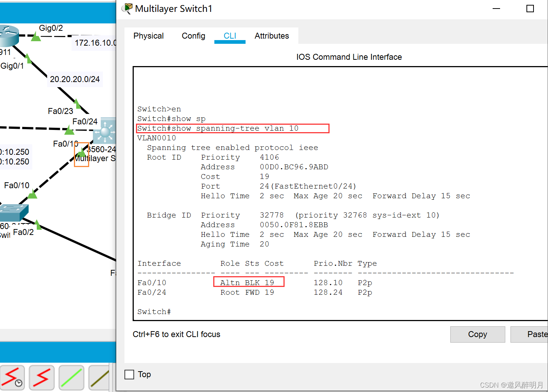Viewport: 548px width, 392px height.
Task: Click the 128.24 Prio.Nbr value
Action: (328, 293)
